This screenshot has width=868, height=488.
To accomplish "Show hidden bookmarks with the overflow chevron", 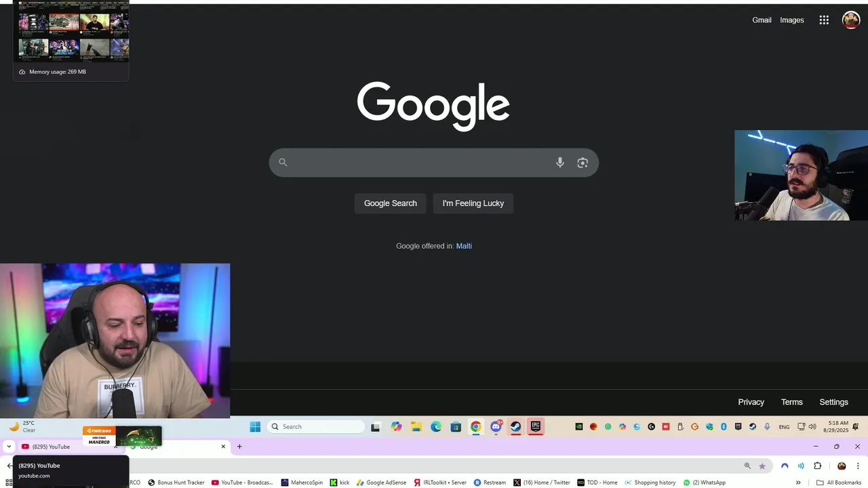I will pyautogui.click(x=798, y=483).
